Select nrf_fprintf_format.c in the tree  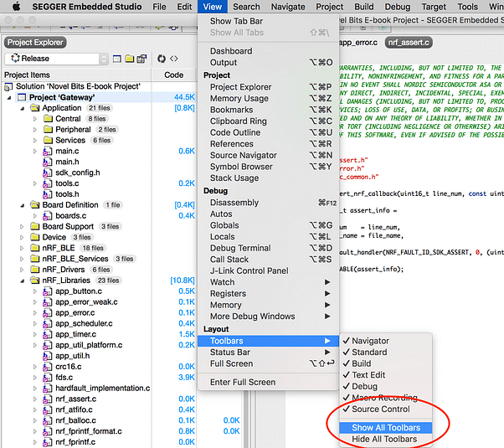tap(89, 431)
